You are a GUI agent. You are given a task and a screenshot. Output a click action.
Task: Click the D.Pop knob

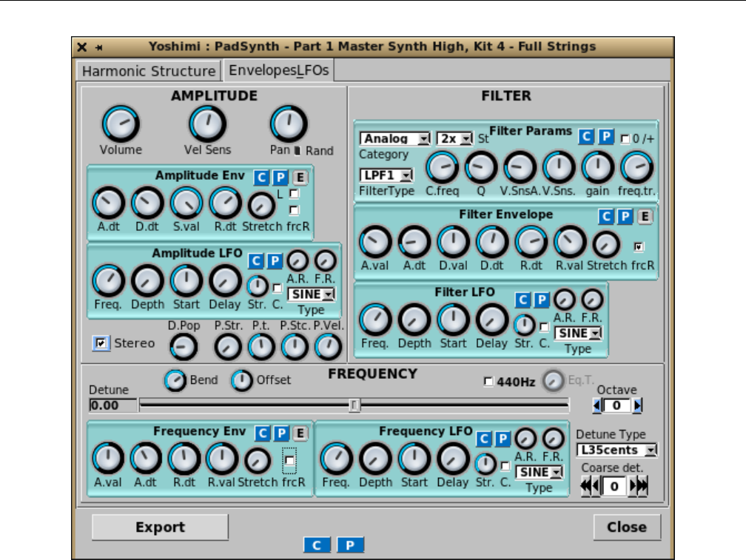click(x=184, y=346)
